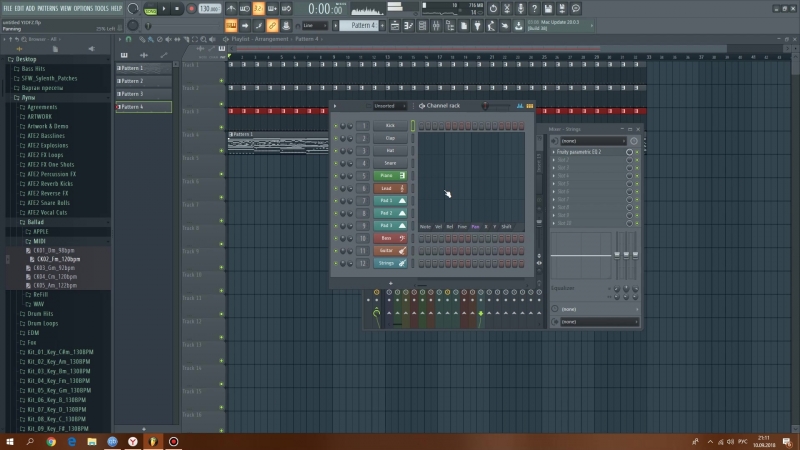800x450 pixels.
Task: Open the Chrome icon on the Windows taskbar
Action: [x=51, y=441]
